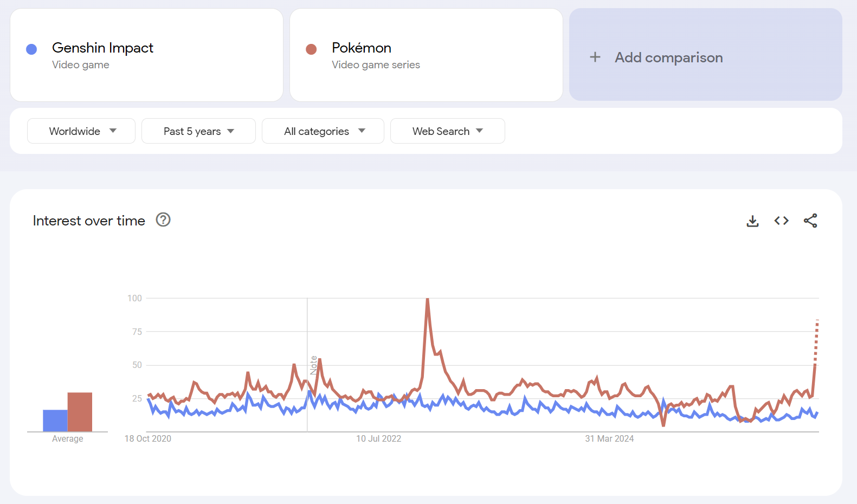The width and height of the screenshot is (857, 504).
Task: Click the plus icon to add comparison
Action: [595, 57]
